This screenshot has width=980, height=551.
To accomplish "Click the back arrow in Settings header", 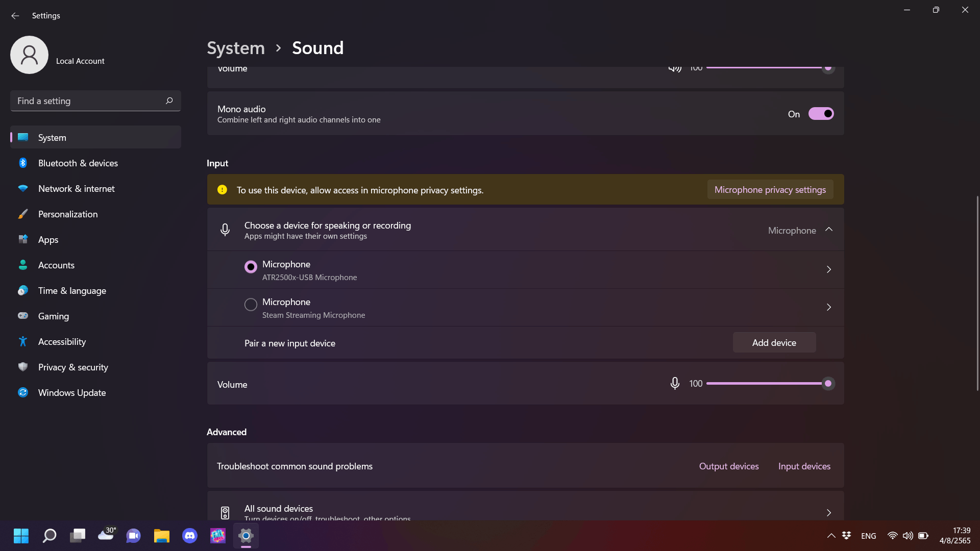I will tap(15, 16).
